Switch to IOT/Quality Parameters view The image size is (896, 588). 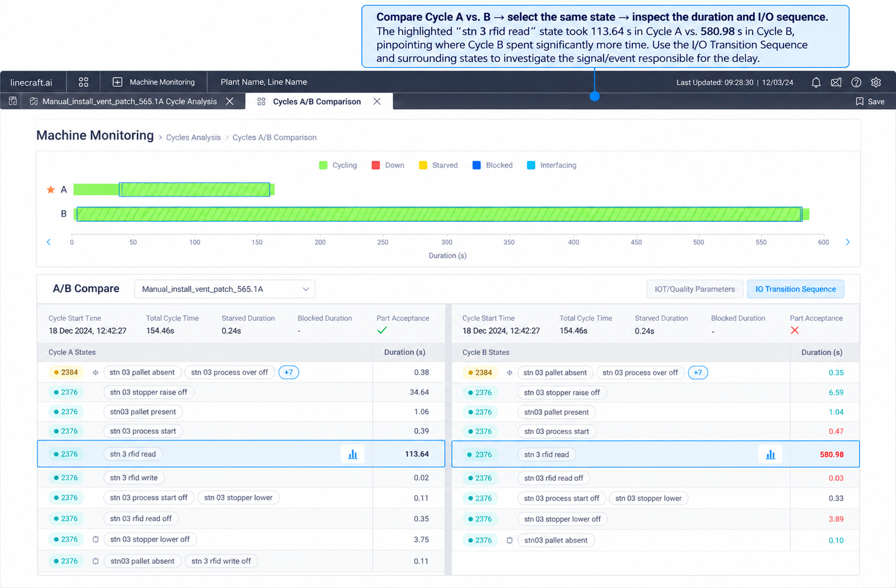coord(694,289)
